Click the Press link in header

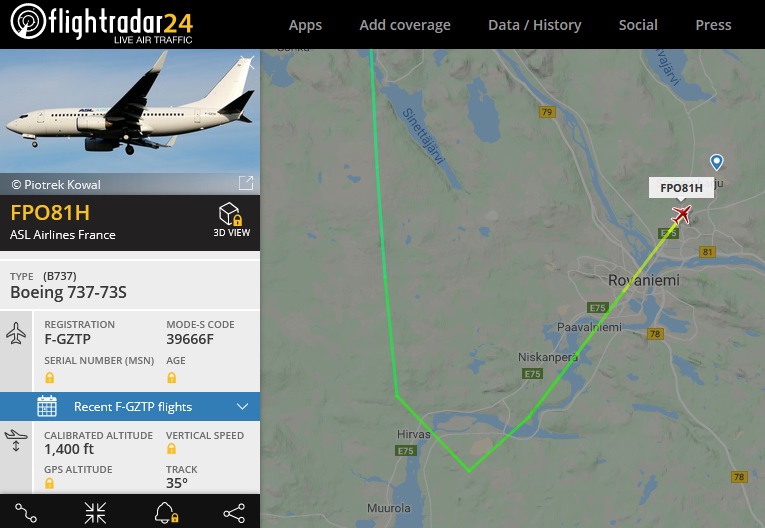(713, 25)
